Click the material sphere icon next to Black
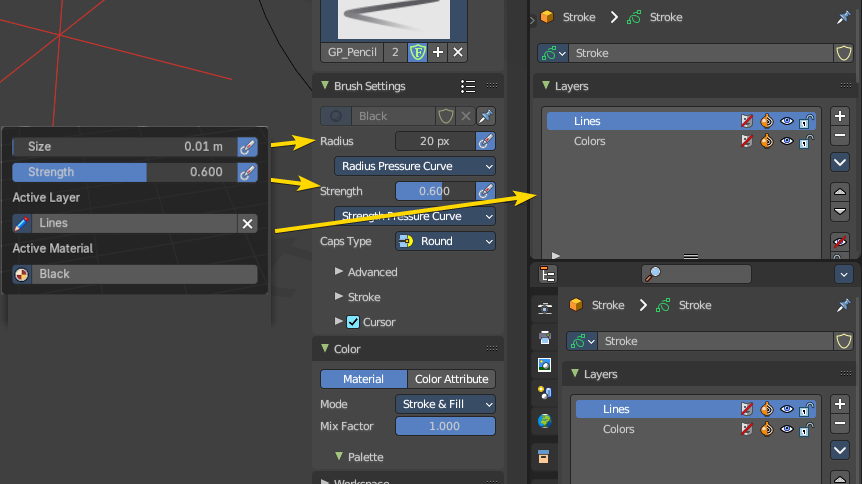This screenshot has height=484, width=862. tap(21, 274)
